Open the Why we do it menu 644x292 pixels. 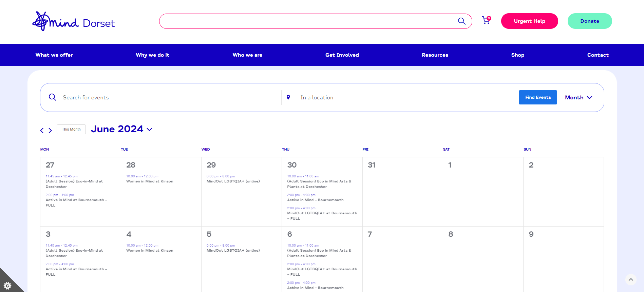tap(153, 55)
